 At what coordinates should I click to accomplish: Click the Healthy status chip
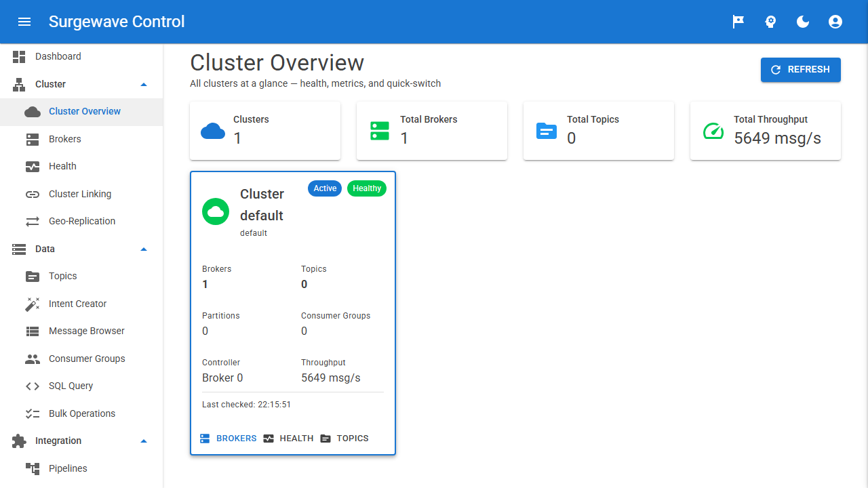pyautogui.click(x=367, y=188)
